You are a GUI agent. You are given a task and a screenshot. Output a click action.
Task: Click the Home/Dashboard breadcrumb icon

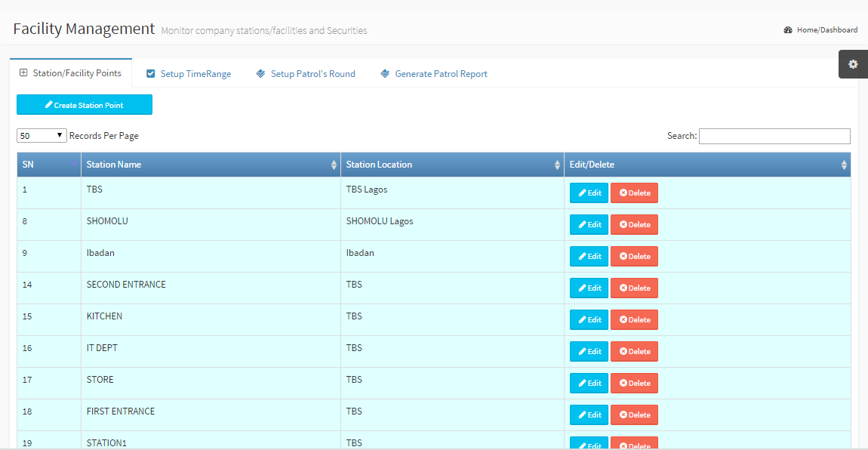pyautogui.click(x=788, y=30)
